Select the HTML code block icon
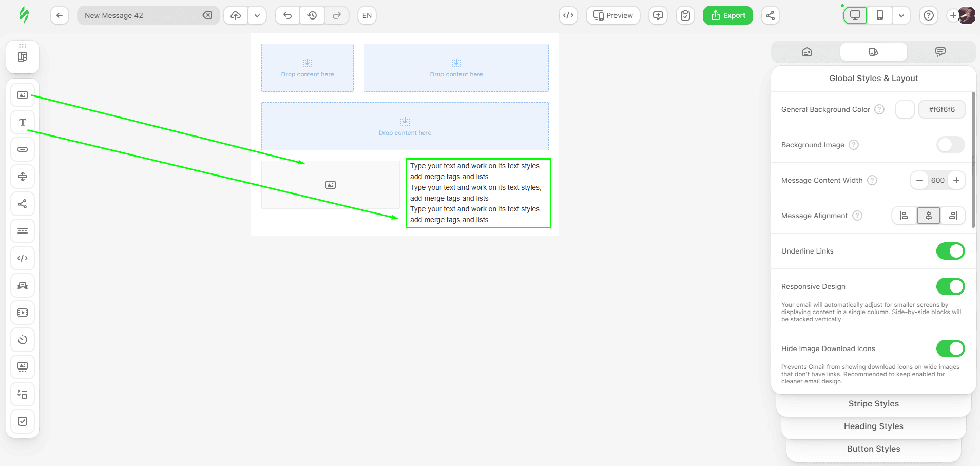The image size is (980, 466). click(23, 258)
